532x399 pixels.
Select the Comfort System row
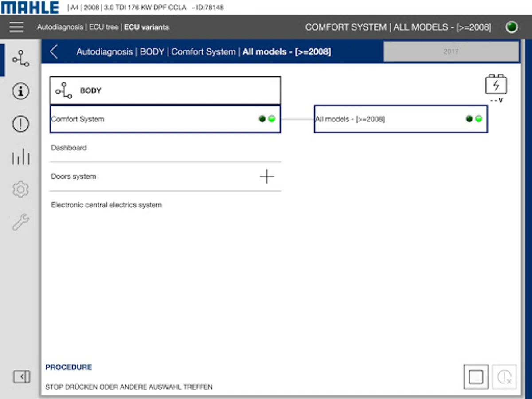pyautogui.click(x=165, y=119)
